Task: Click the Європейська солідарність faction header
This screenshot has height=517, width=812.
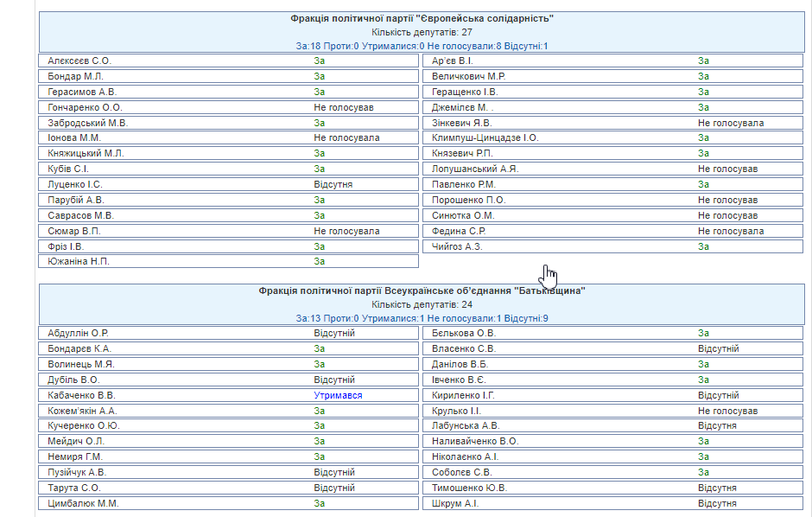Action: point(422,18)
